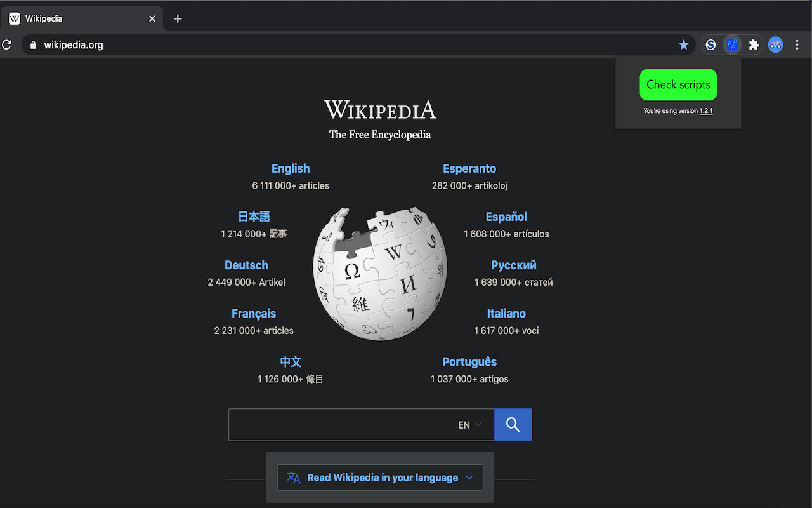
Task: Open a new tab with plus button
Action: click(178, 18)
